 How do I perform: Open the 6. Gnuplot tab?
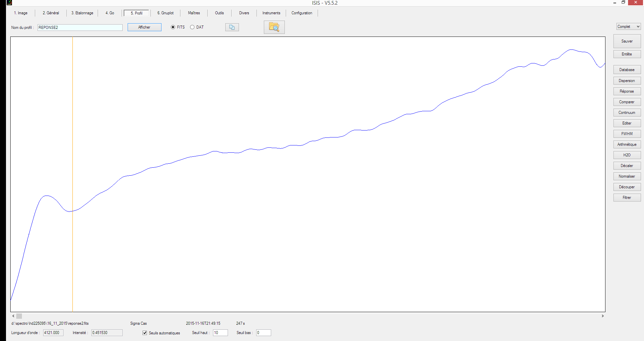pyautogui.click(x=165, y=13)
